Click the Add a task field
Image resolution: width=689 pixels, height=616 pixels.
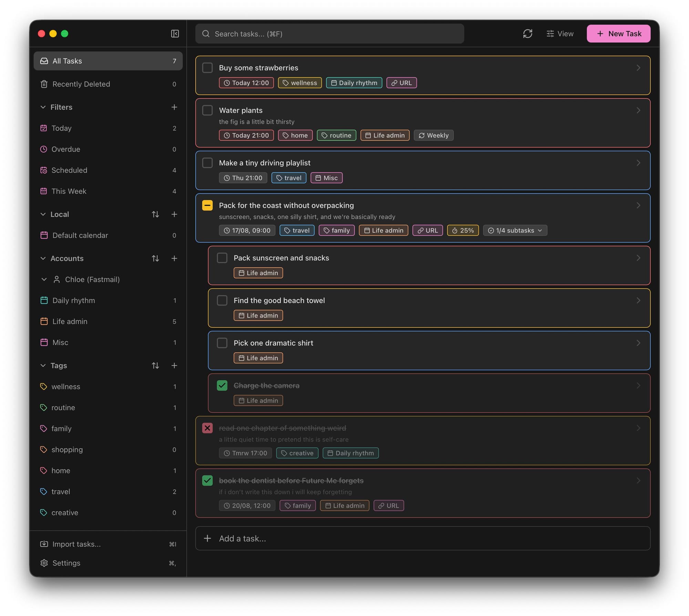(x=423, y=538)
